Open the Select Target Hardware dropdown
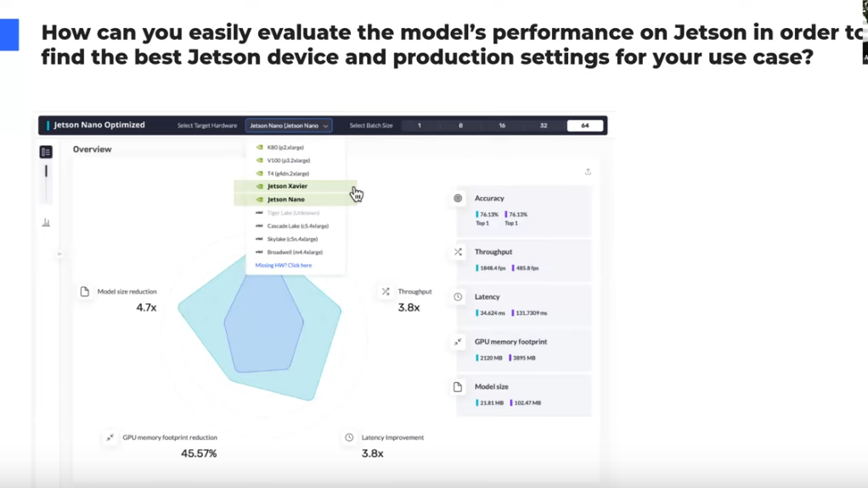Viewport: 868px width, 488px height. click(x=289, y=126)
